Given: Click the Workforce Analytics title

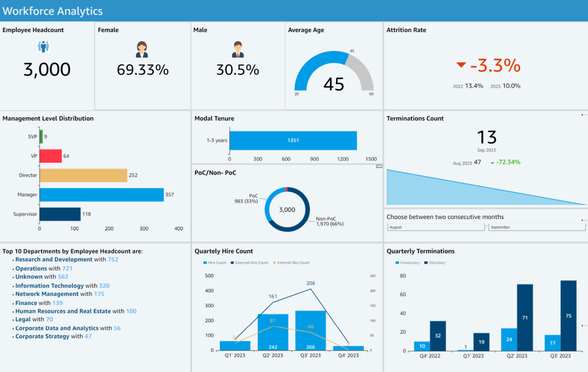Looking at the screenshot, I should (x=53, y=11).
